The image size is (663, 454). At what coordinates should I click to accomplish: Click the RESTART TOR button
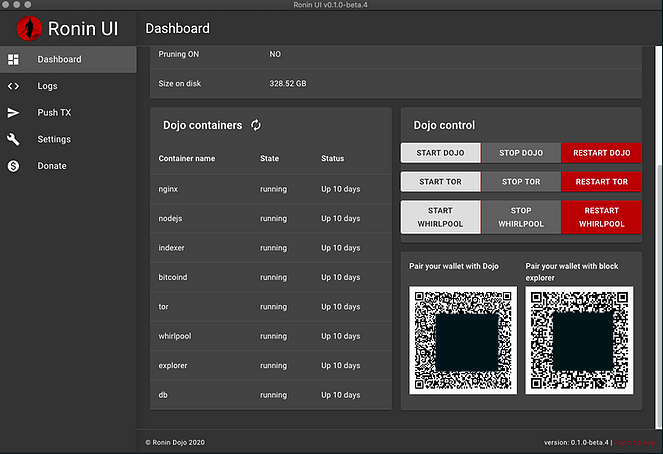(x=601, y=181)
